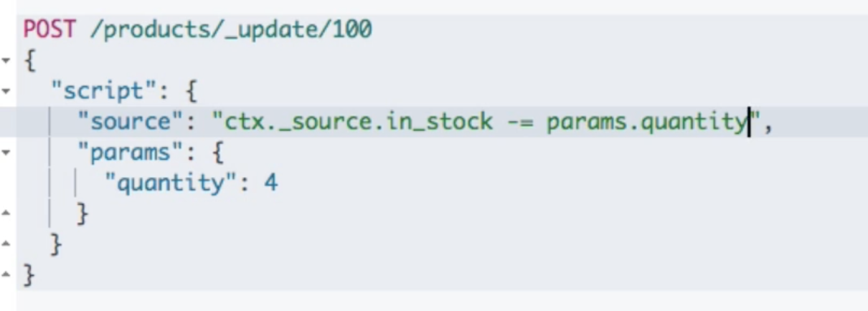Viewport: 868px width, 311px height.
Task: Click the quantity value 4
Action: [270, 183]
